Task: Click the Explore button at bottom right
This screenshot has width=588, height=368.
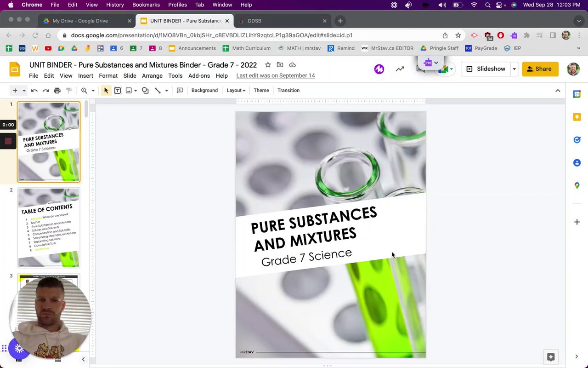Action: coord(551,357)
